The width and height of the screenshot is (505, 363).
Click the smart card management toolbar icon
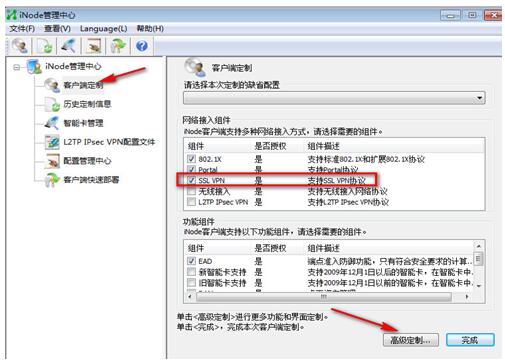coord(69,46)
